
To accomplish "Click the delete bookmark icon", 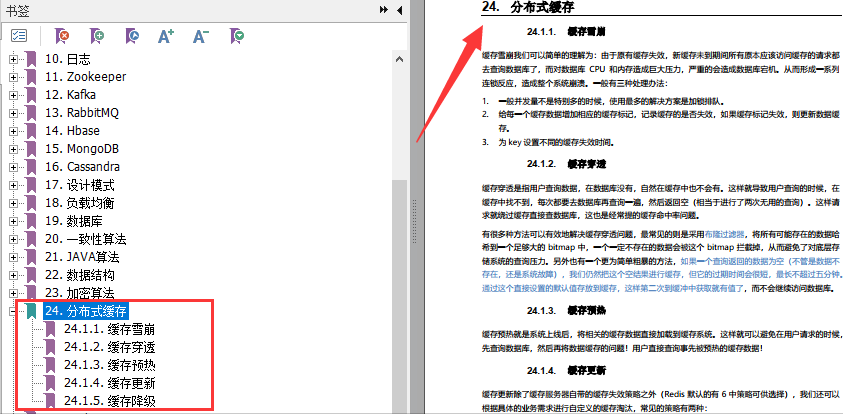I will [x=62, y=36].
